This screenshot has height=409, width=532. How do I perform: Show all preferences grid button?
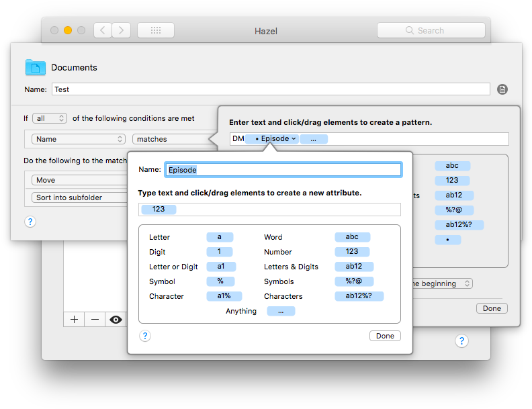[156, 30]
